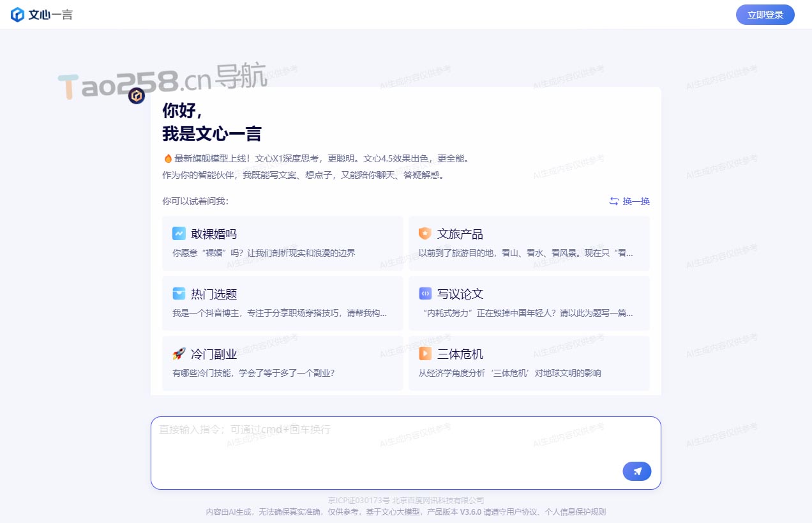Select the description 从经济学角度分析'三体危机'
This screenshot has height=523, width=812.
[510, 373]
